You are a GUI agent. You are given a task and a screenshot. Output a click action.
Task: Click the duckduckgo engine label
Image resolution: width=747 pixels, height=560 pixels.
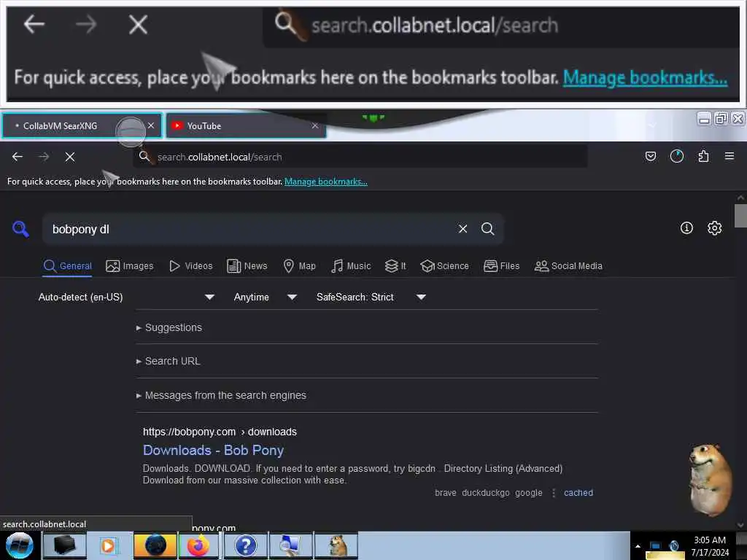tap(485, 493)
